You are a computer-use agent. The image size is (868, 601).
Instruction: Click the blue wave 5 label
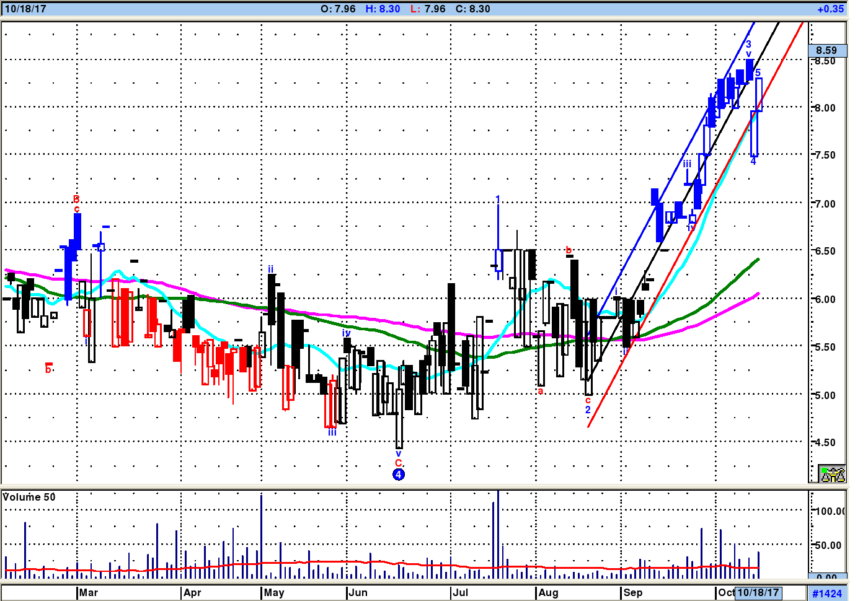(758, 73)
